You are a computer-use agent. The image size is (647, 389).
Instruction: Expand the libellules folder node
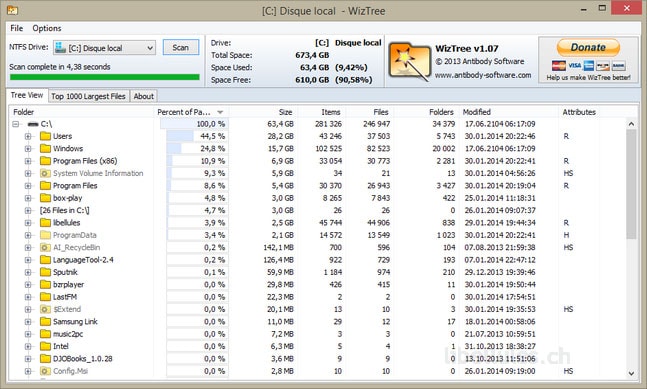(x=28, y=223)
